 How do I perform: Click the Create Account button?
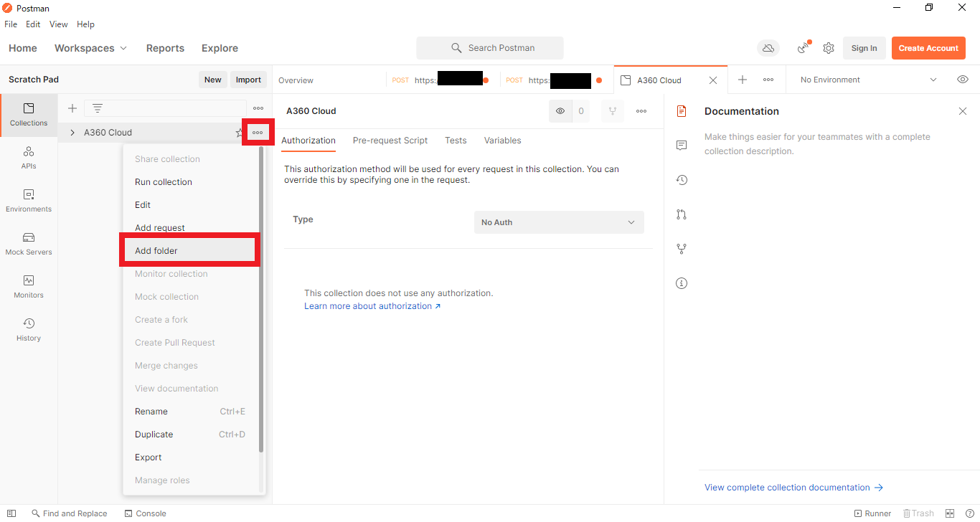(928, 48)
